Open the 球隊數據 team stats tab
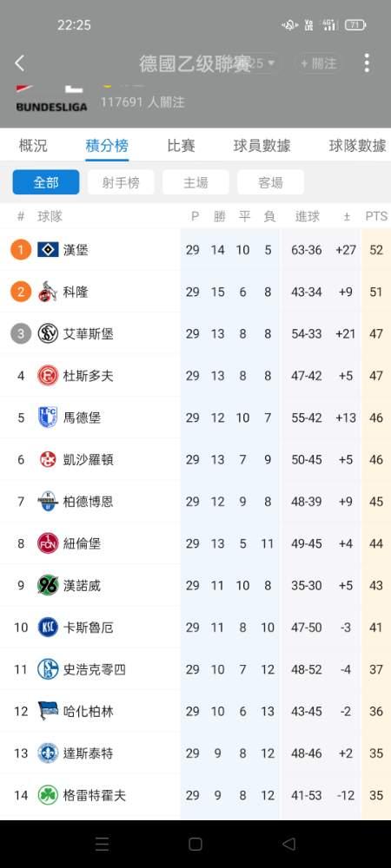Image resolution: width=391 pixels, height=868 pixels. pos(357,146)
